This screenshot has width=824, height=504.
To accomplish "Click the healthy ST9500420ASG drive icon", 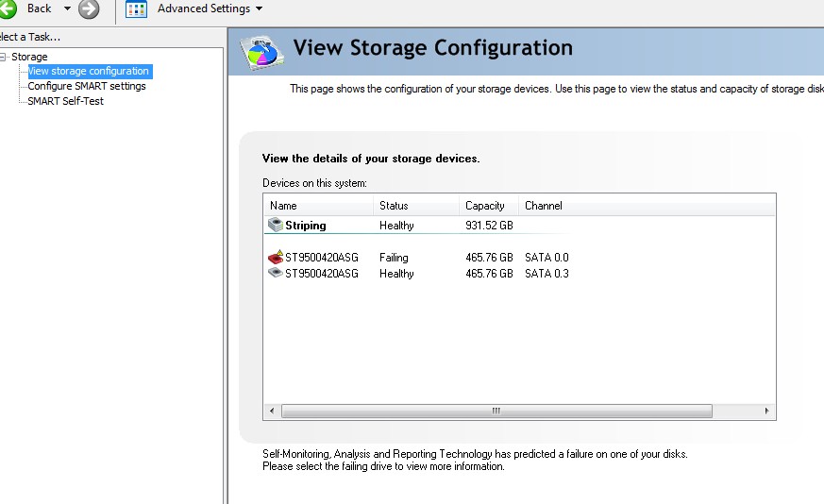I will pyautogui.click(x=276, y=273).
